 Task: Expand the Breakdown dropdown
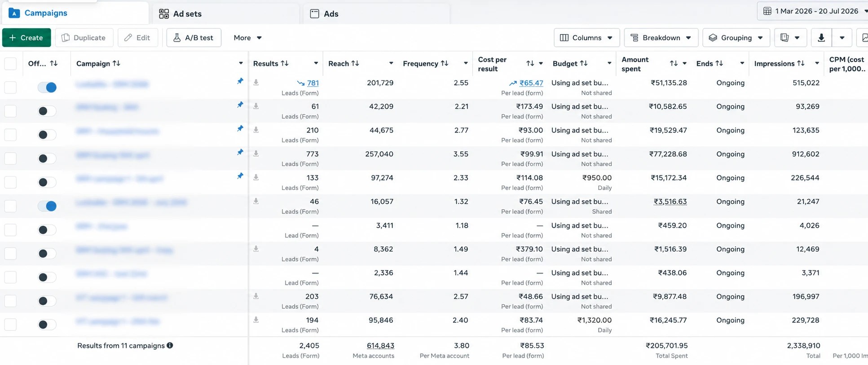click(661, 38)
